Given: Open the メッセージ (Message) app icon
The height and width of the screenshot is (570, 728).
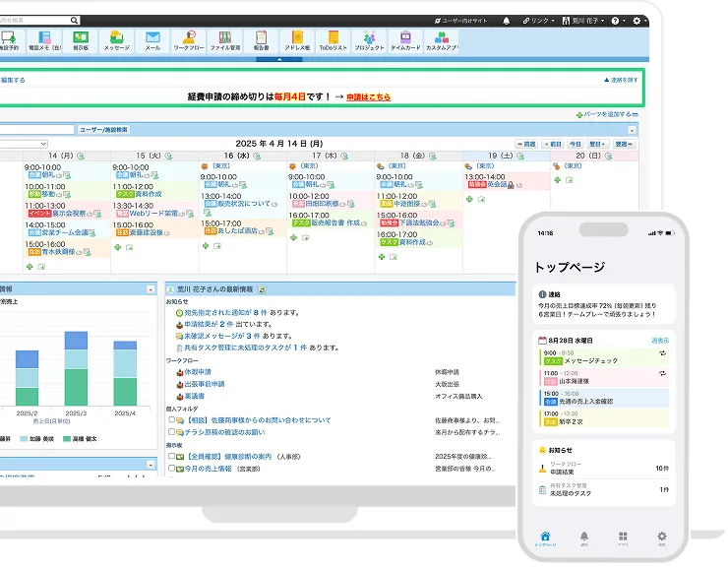Looking at the screenshot, I should (x=116, y=40).
